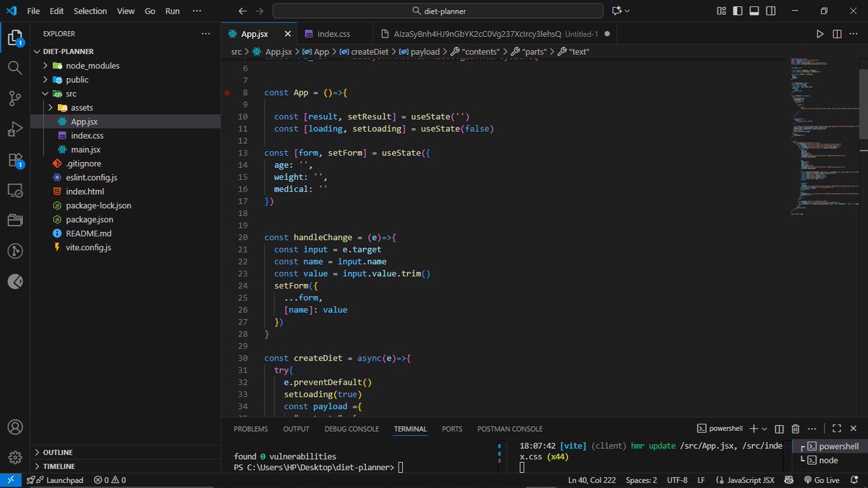Collapse the src folder
This screenshot has width=868, height=488.
(x=46, y=93)
